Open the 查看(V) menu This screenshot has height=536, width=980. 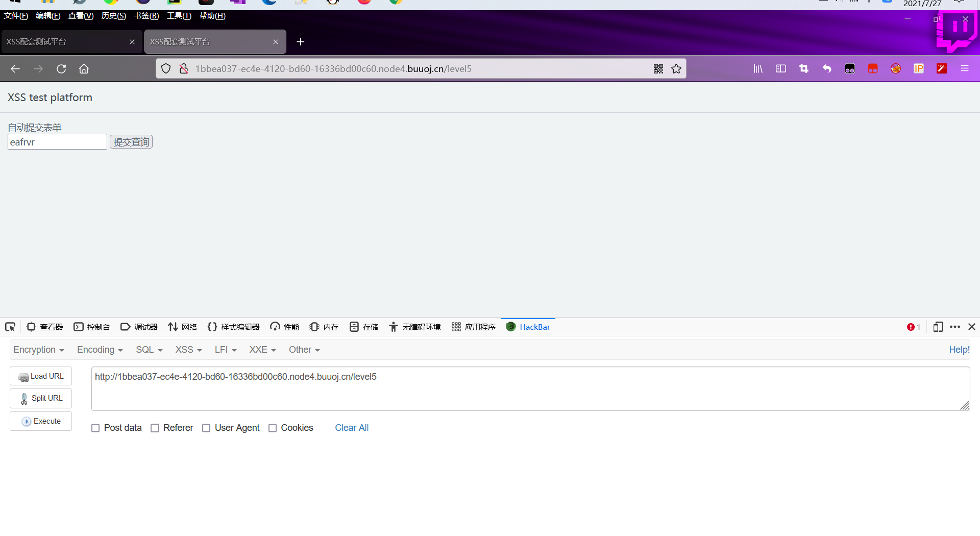[81, 16]
